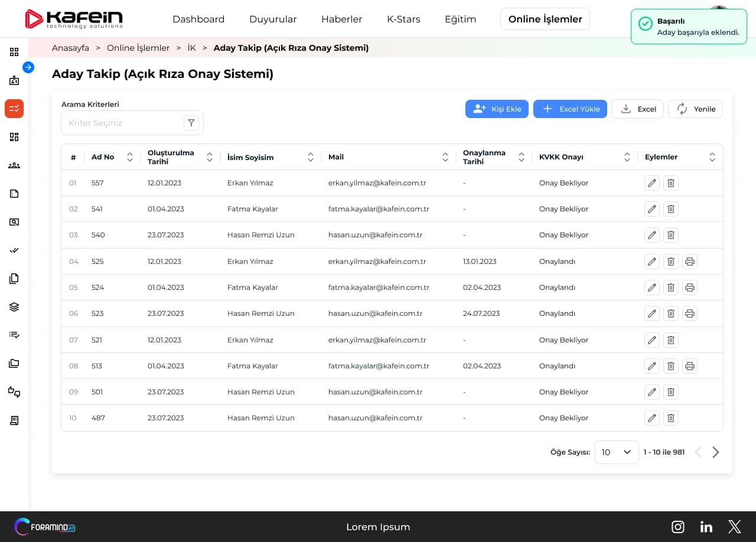756x542 pixels.
Task: Click name Fatma Kayalar in row 541
Action: tap(253, 209)
